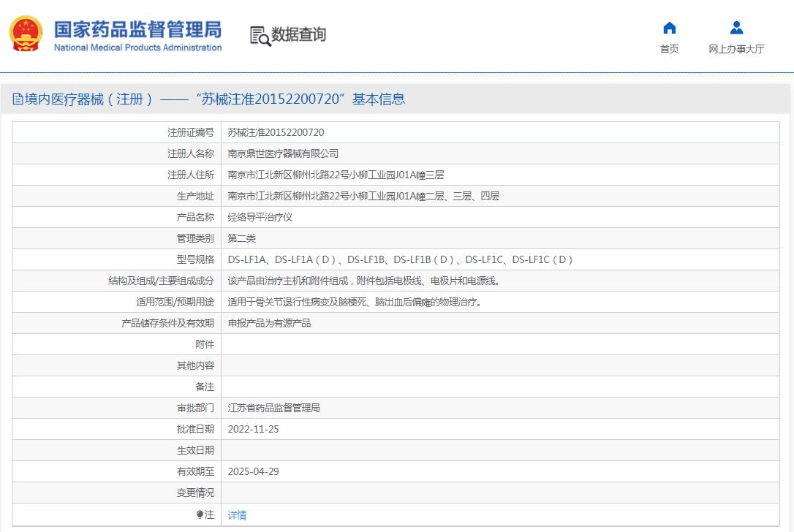Click the document icon beside 境内医疗器械 title
This screenshot has height=532, width=794.
[18, 99]
